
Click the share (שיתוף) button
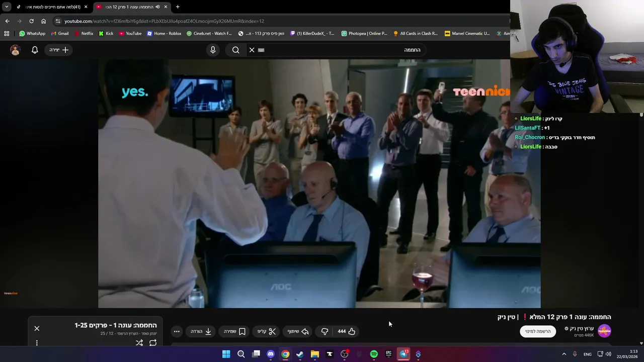(298, 331)
